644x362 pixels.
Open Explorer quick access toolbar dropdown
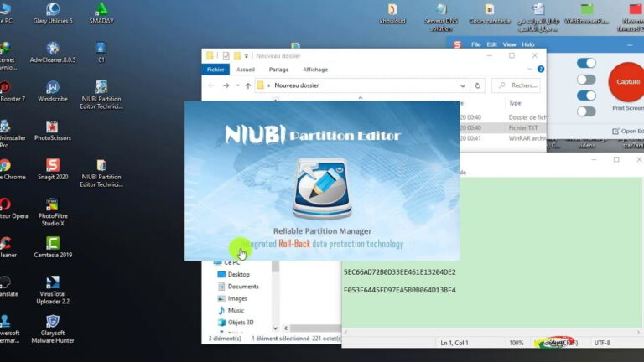coord(246,56)
